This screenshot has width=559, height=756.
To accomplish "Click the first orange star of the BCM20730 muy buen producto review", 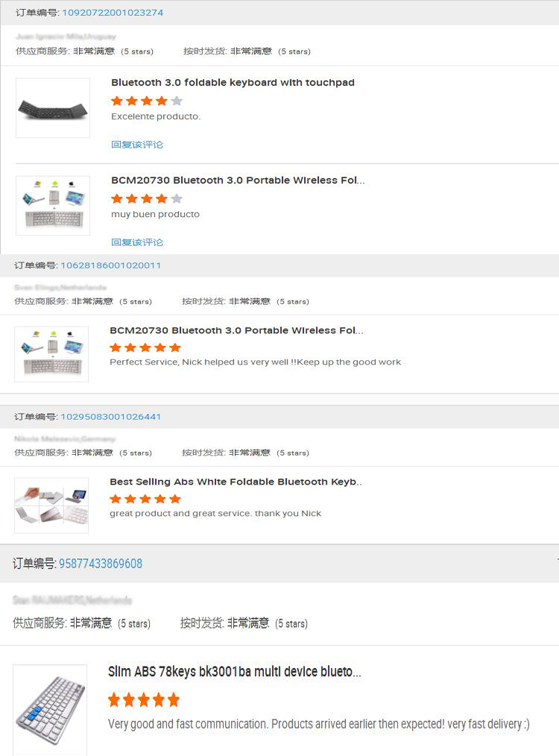I will coord(116,199).
